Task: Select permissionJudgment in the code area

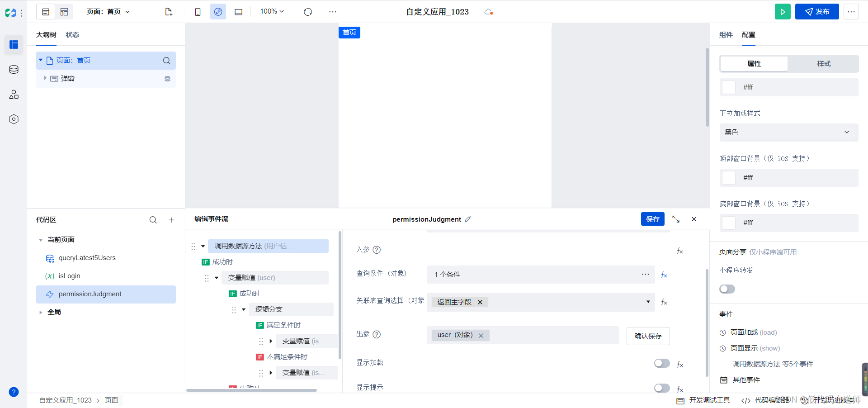Action: pos(106,294)
